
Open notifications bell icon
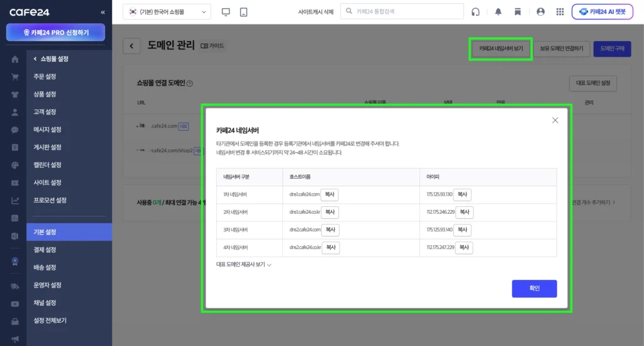[x=498, y=12]
